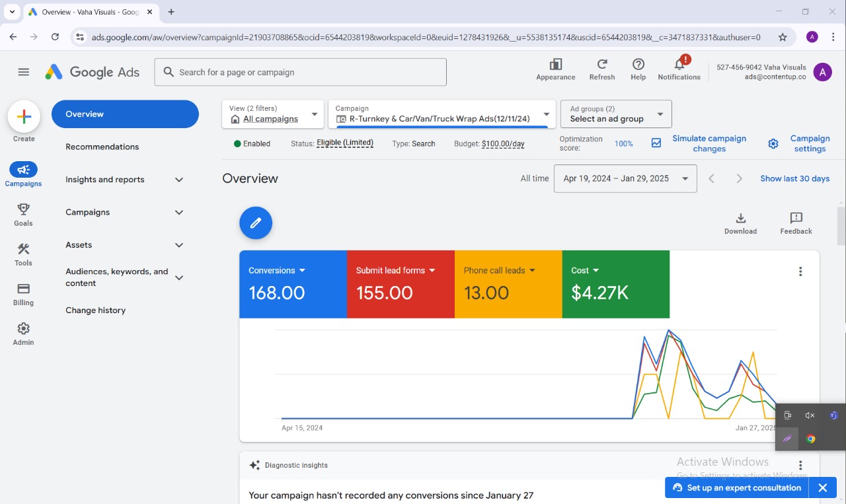Open the Goals trophy icon
This screenshot has height=504, width=846.
(x=23, y=210)
